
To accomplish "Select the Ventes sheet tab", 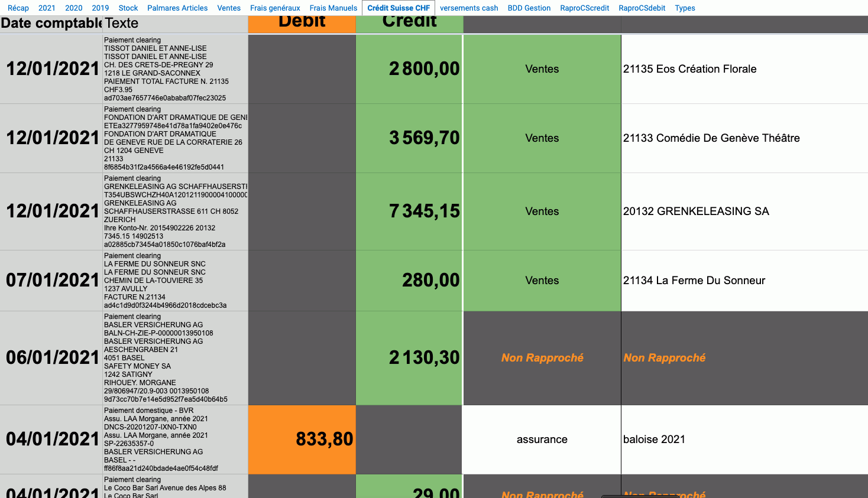I will tap(229, 8).
